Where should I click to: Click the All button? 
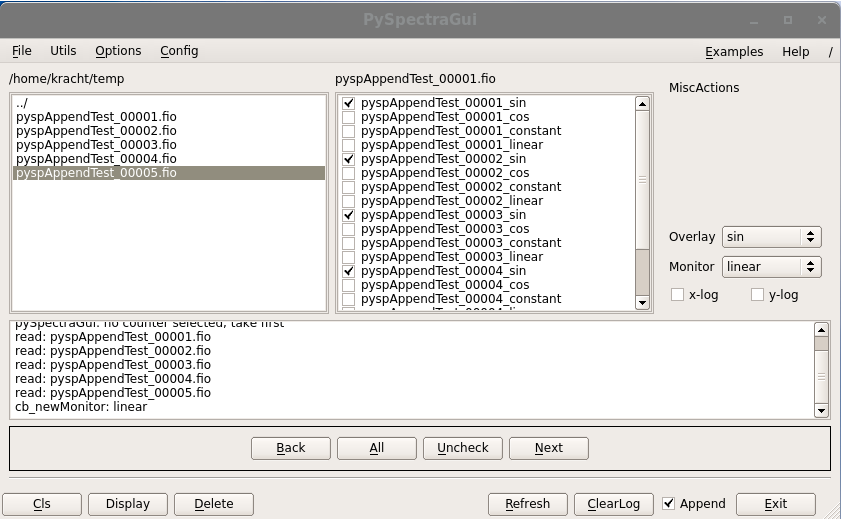coord(376,448)
